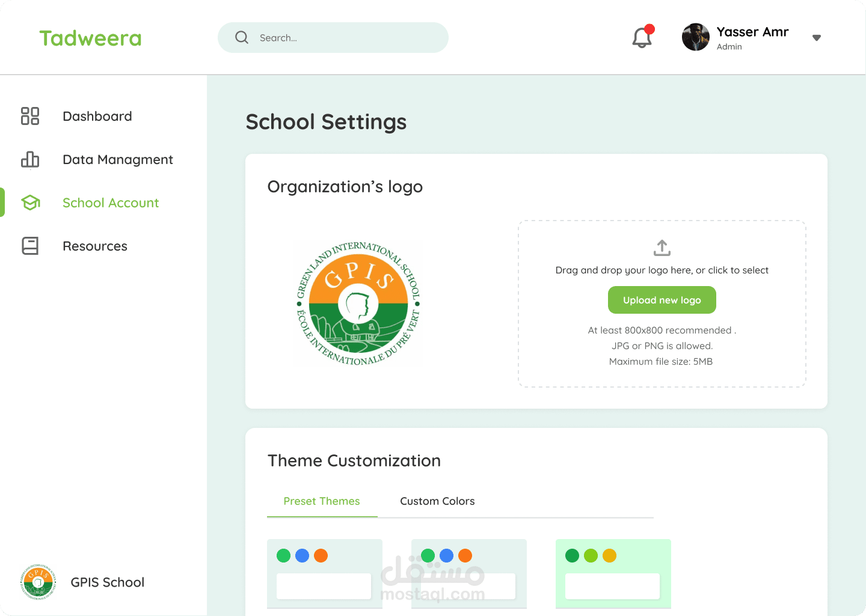866x616 pixels.
Task: Click the Dashboard grid icon
Action: 30,116
